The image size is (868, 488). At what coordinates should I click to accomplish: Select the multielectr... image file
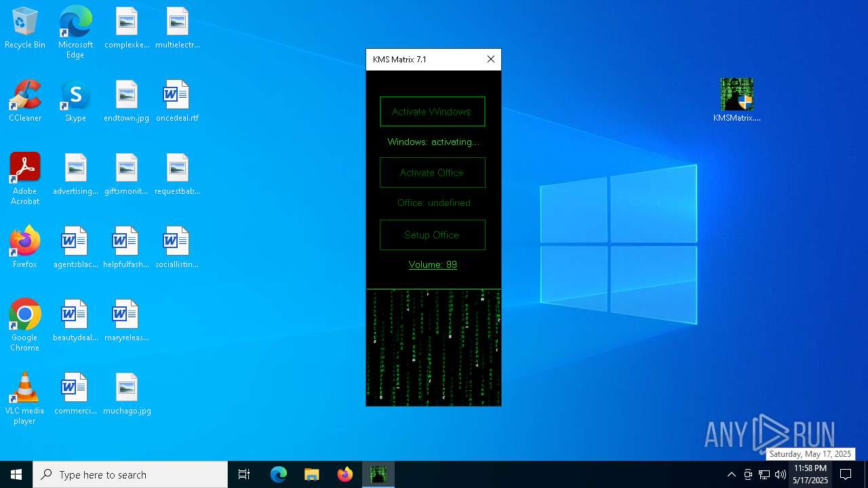tap(178, 28)
